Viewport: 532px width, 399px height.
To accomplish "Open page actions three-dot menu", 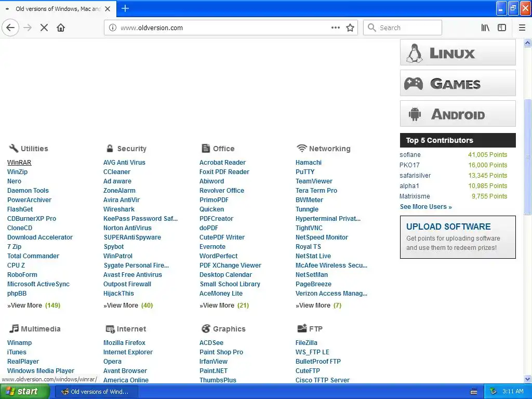I will (336, 28).
